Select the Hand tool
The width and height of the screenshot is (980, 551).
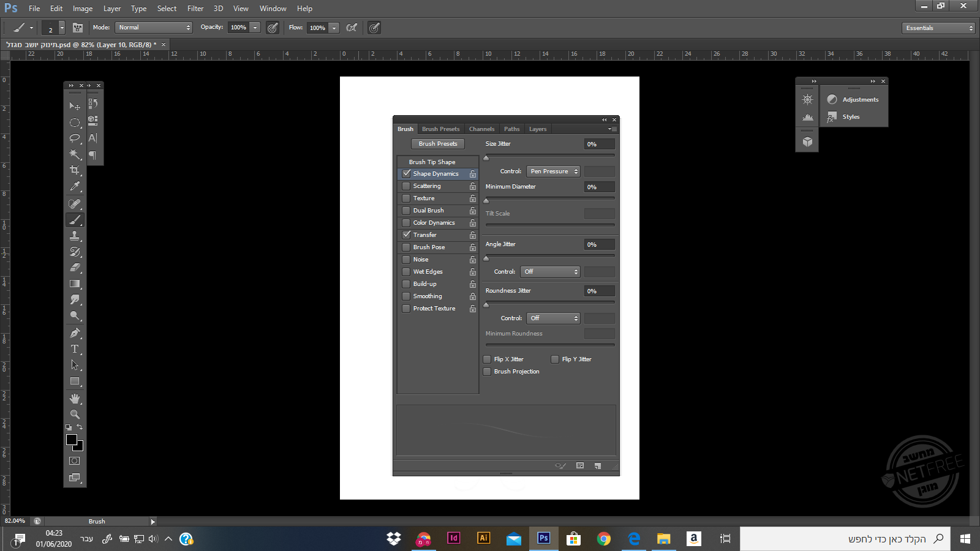75,399
